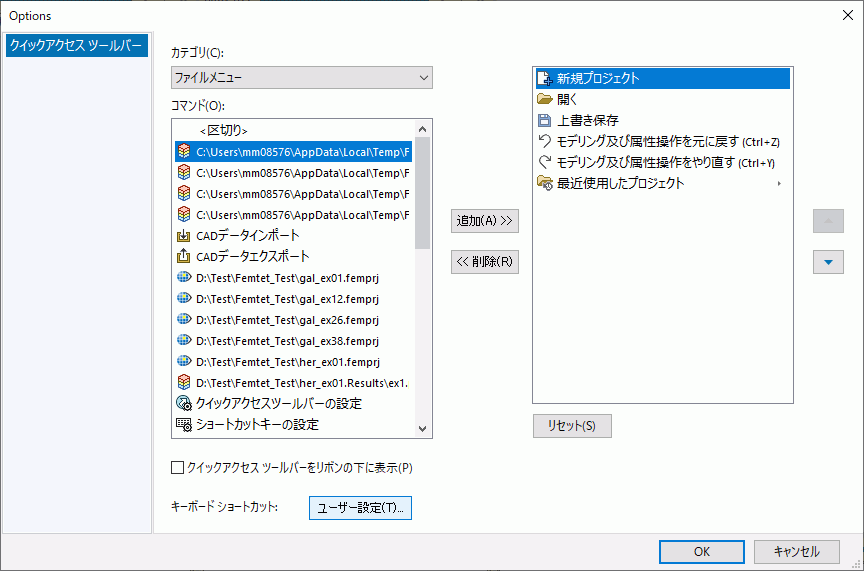Select クイックアクセス ツールバー in left panel
Viewport: 864px width, 571px height.
[x=77, y=46]
